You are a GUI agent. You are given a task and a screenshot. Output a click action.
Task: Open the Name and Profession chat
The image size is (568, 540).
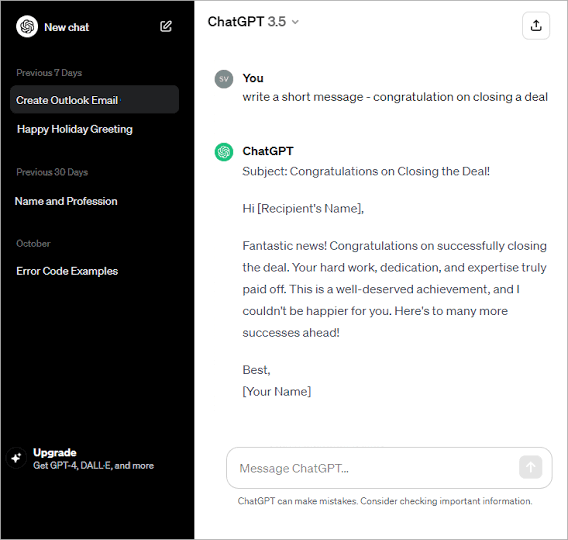66,201
